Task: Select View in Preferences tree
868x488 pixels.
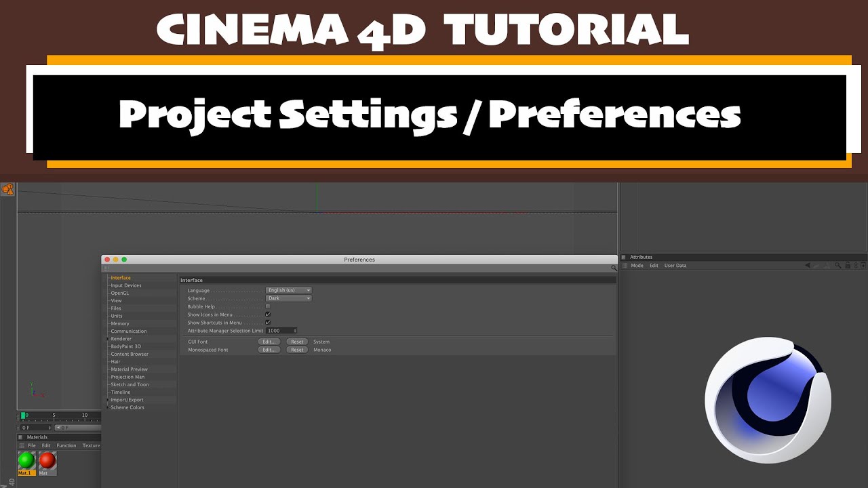Action: (x=116, y=301)
